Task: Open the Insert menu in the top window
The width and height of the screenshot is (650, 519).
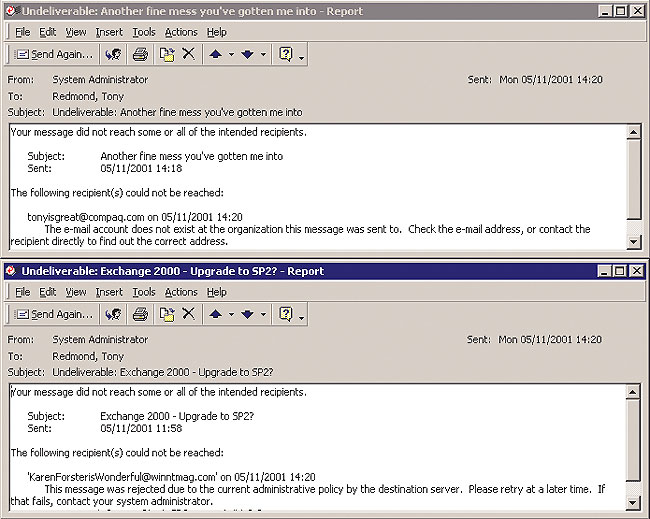Action: [x=109, y=32]
